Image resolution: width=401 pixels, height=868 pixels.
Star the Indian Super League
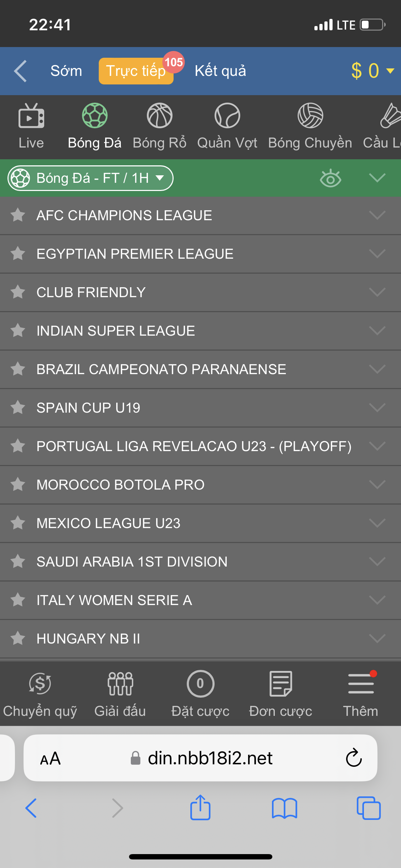pyautogui.click(x=18, y=331)
